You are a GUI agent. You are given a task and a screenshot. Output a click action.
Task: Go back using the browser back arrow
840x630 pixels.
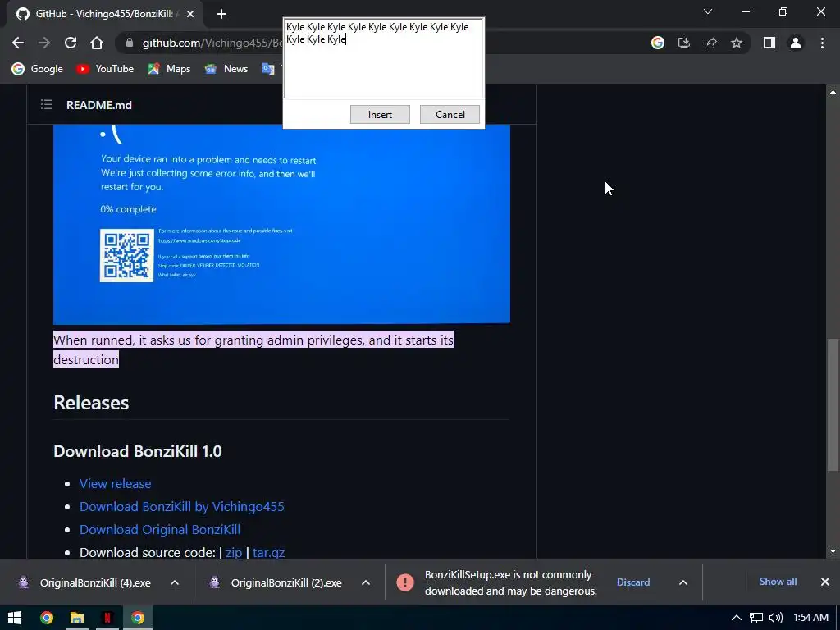tap(18, 43)
